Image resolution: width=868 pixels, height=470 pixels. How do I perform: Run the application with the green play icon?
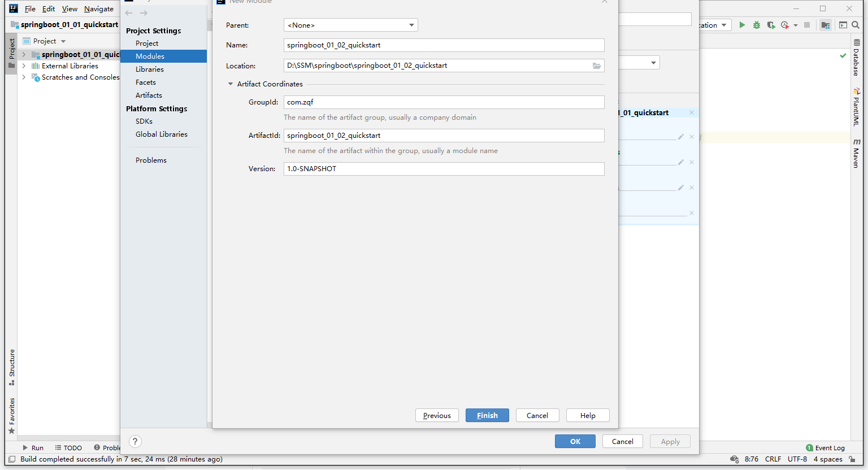coord(742,25)
